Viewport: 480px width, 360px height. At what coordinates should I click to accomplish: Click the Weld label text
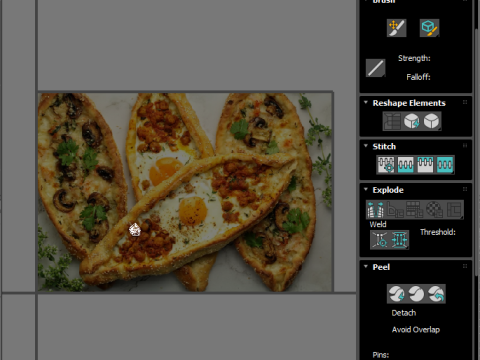[378, 224]
